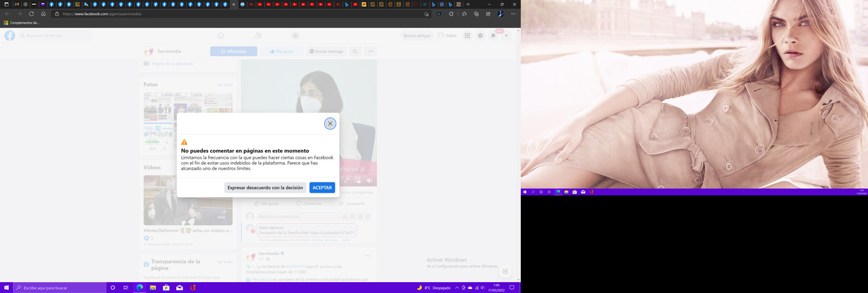Open the Servimedia page more options menu
The image size is (868, 293).
click(370, 52)
